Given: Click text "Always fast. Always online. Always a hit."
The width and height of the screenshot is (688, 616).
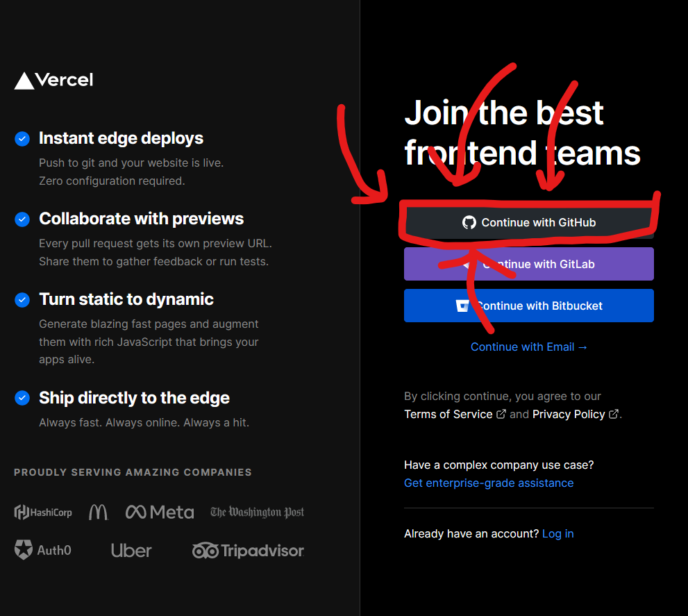Looking at the screenshot, I should tap(144, 422).
